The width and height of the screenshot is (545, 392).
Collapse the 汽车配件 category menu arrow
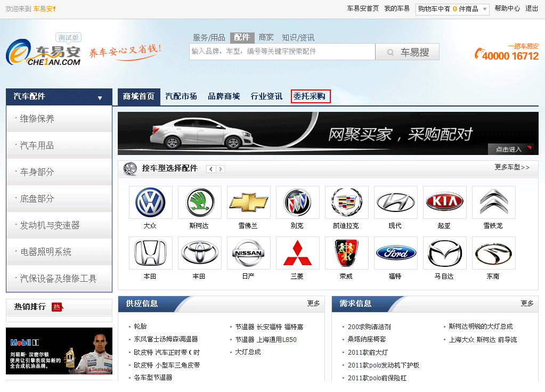[x=100, y=98]
